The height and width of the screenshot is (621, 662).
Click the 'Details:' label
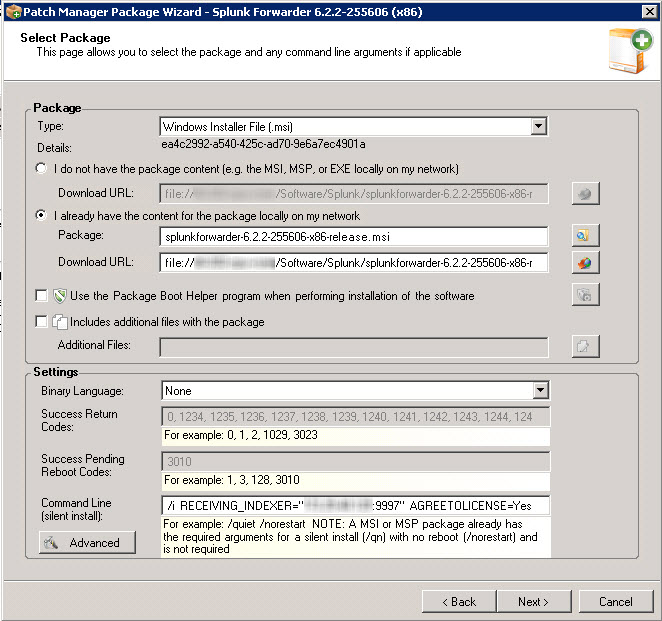click(54, 148)
